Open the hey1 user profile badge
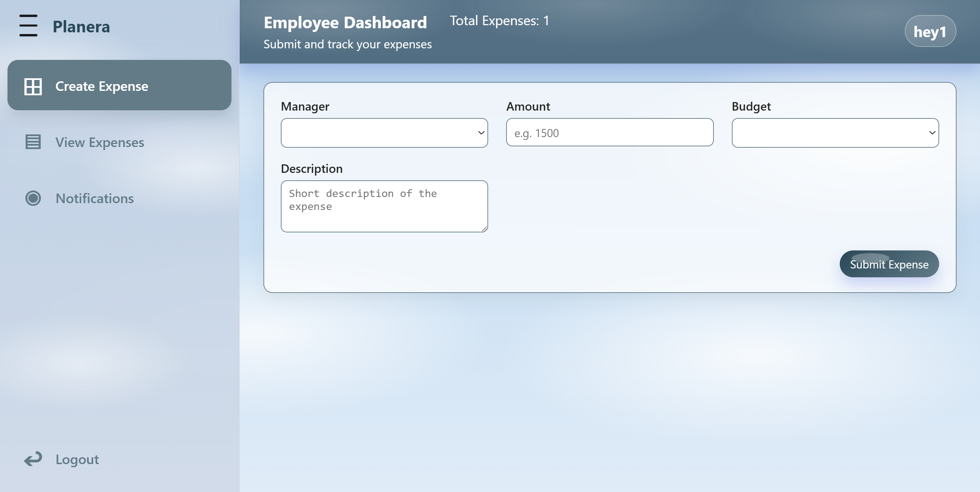980x492 pixels. [930, 31]
